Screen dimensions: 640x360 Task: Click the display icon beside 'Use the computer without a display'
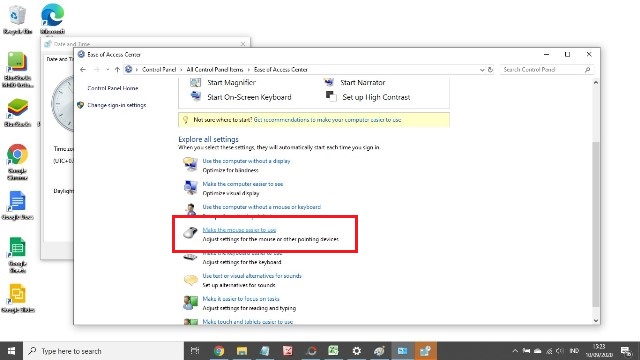[190, 164]
